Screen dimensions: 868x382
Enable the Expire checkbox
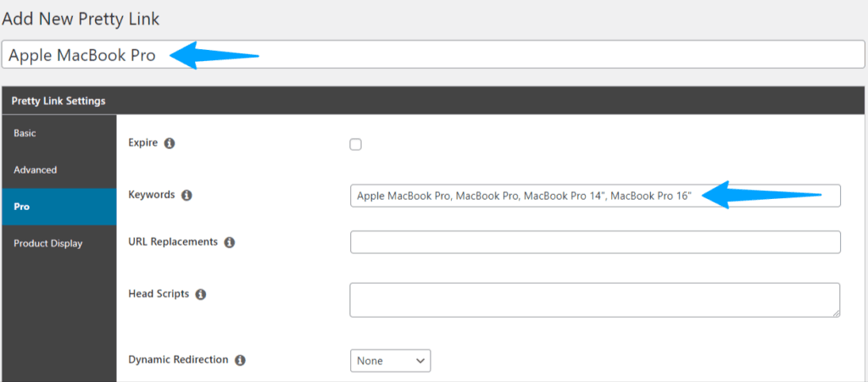pos(356,144)
